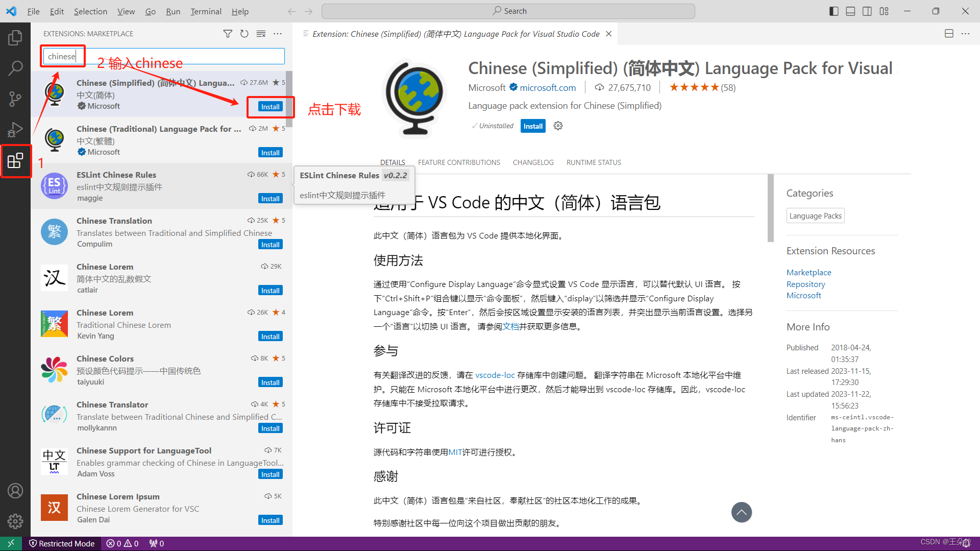Open microsoft.com publisher link
The height and width of the screenshot is (551, 980).
(548, 87)
